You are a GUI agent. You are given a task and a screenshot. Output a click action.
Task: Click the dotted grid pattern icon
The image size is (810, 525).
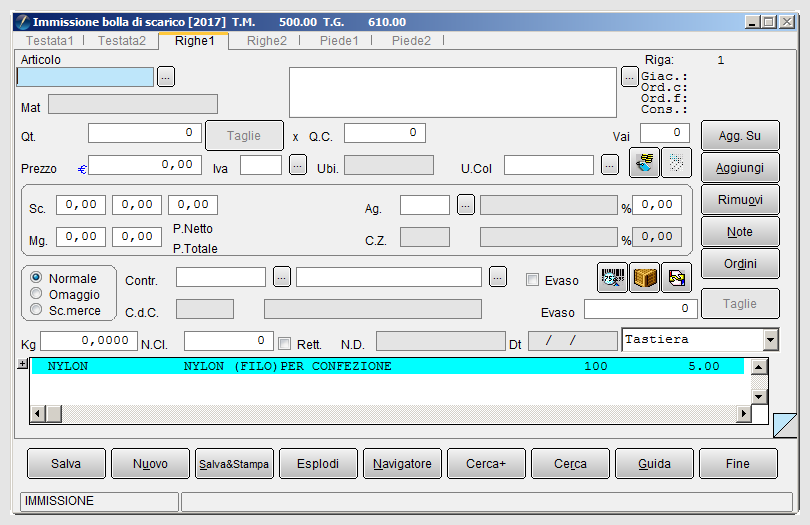click(676, 163)
